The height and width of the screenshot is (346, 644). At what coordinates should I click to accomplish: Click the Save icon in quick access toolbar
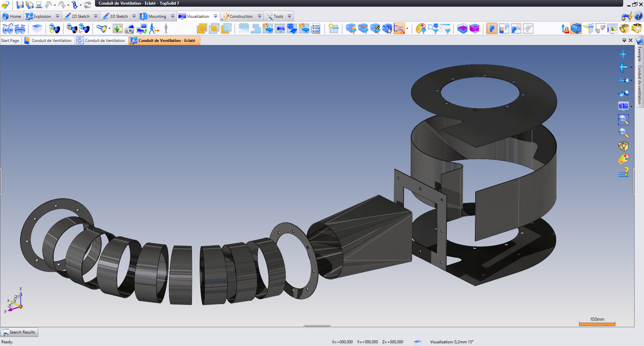(20, 5)
